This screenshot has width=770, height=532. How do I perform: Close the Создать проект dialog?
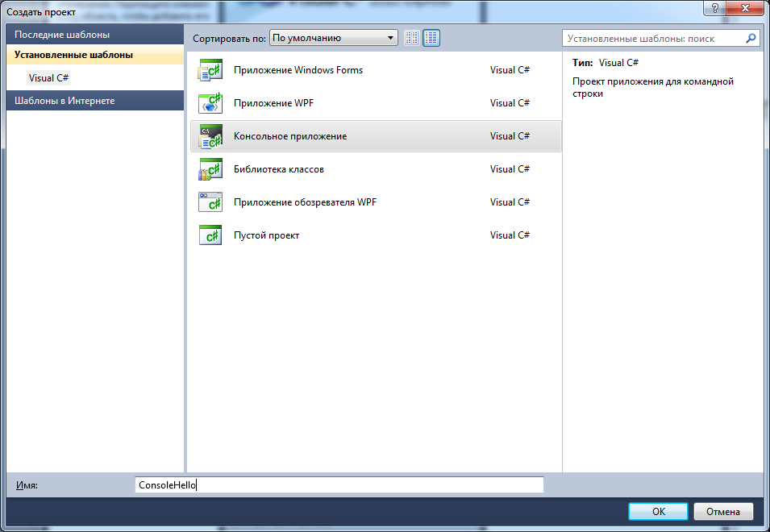click(745, 8)
